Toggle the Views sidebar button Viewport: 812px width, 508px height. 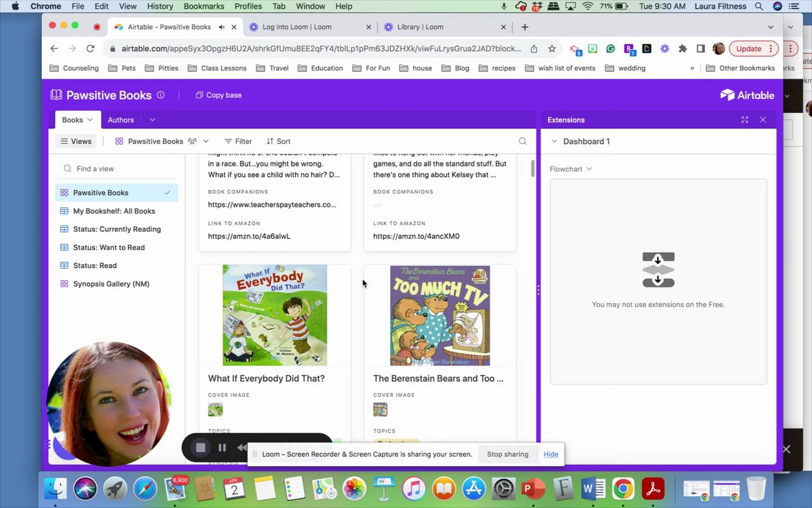click(75, 142)
